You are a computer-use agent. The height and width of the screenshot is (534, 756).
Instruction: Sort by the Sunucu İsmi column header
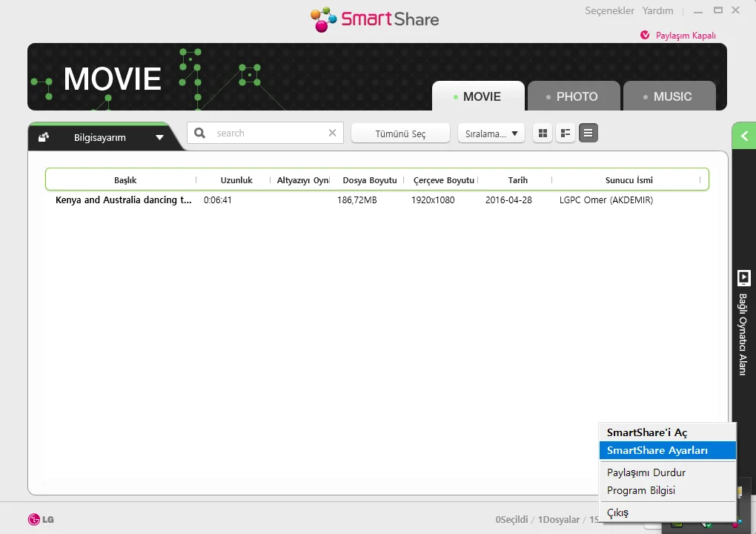click(629, 180)
